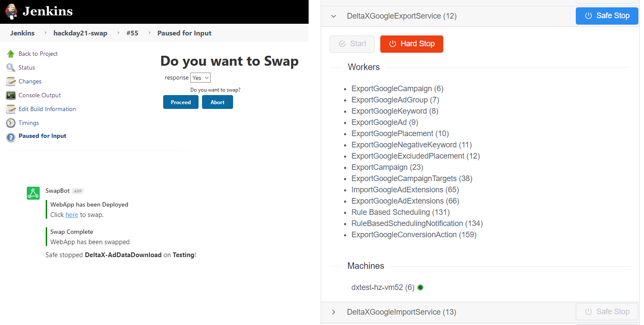Click the Status magnifier icon
The width and height of the screenshot is (644, 325).
pyautogui.click(x=11, y=67)
